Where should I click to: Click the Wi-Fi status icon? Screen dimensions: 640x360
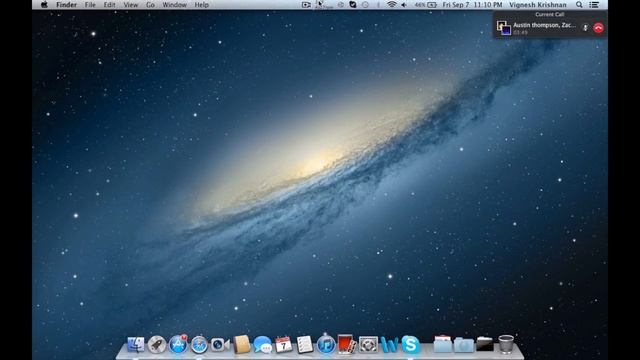click(391, 5)
